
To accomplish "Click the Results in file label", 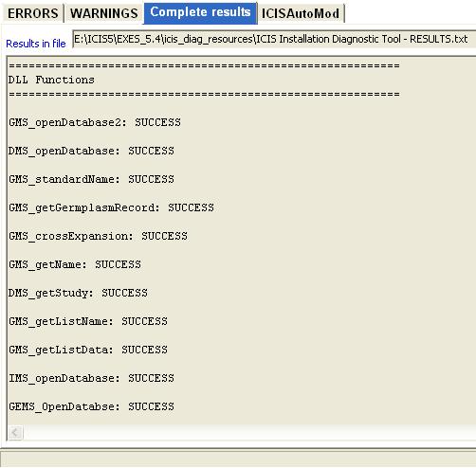I will 36,44.
